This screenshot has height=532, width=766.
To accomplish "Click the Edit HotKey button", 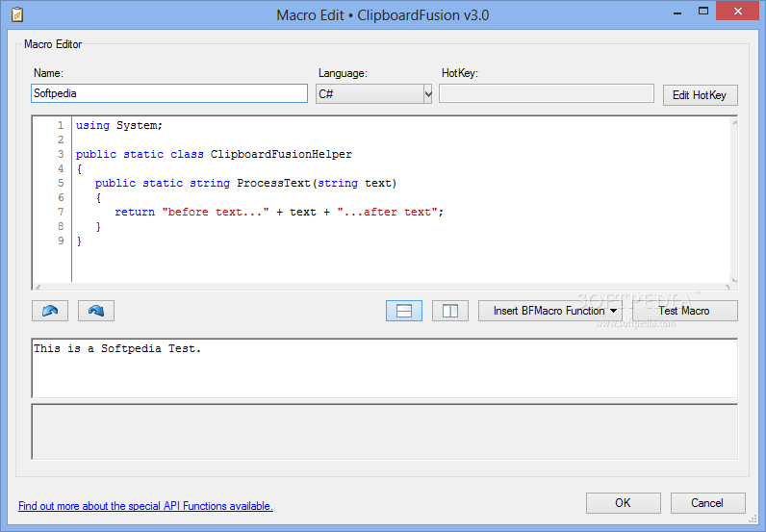I will 700,95.
